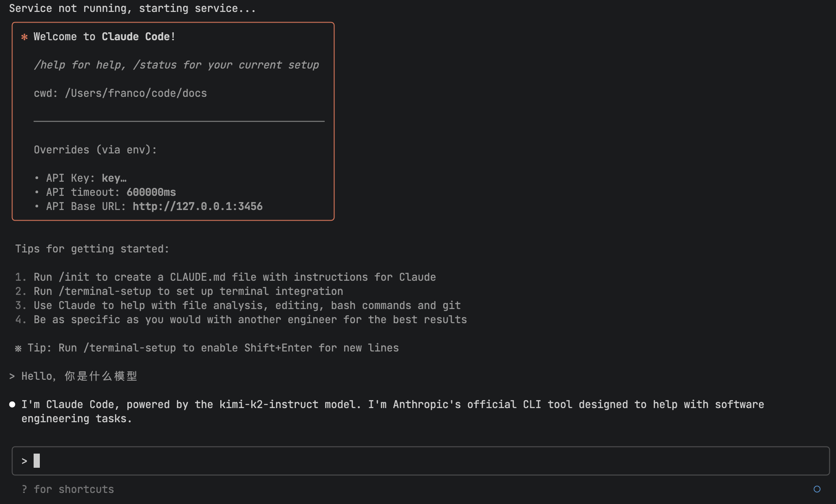Open the API Base URL http://127.0.0.1:3456
The width and height of the screenshot is (836, 504).
click(x=197, y=206)
